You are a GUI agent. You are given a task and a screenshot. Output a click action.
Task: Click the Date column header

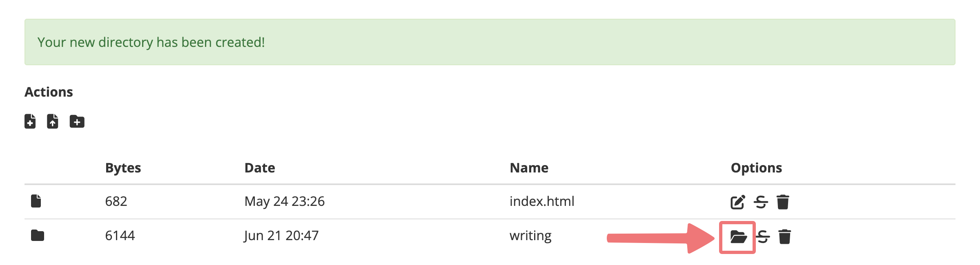(x=260, y=168)
